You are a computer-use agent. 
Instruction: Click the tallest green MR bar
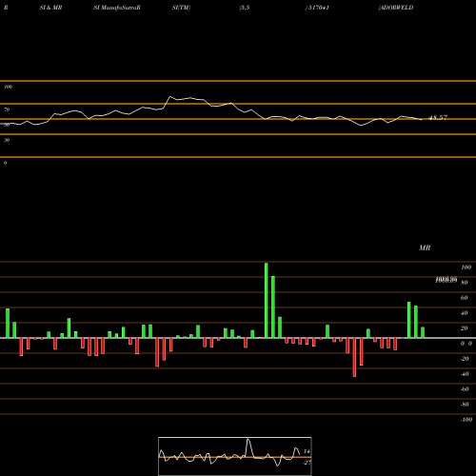266,300
